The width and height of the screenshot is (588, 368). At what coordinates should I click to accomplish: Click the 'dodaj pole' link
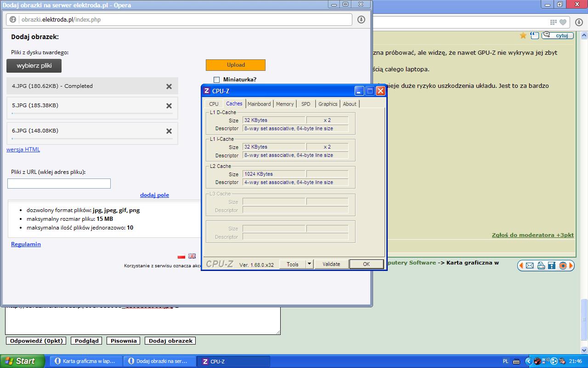154,195
